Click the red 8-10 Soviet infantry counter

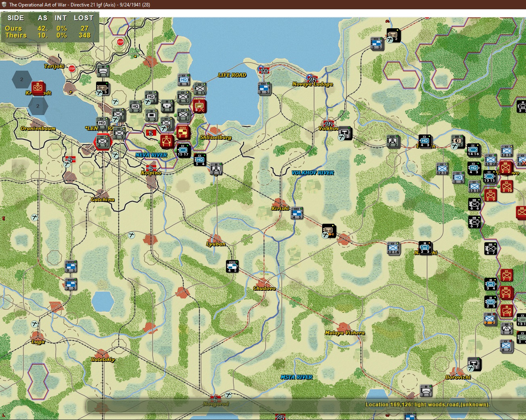tap(507, 186)
